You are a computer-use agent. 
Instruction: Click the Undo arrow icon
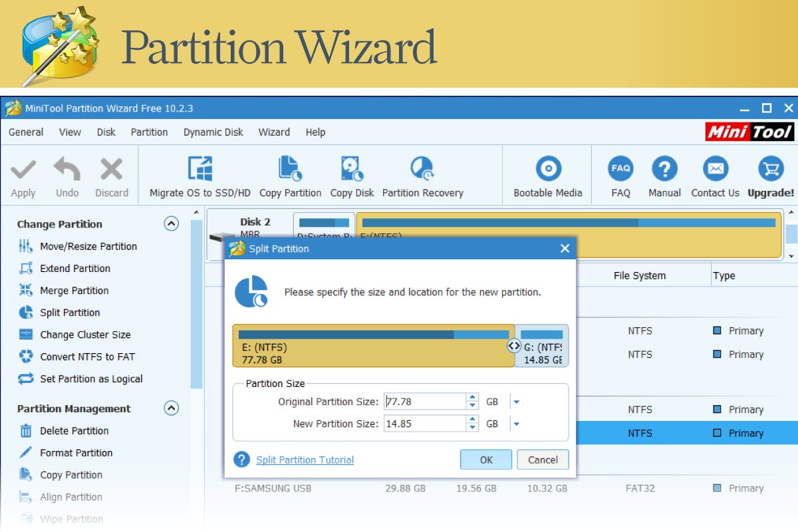(67, 169)
